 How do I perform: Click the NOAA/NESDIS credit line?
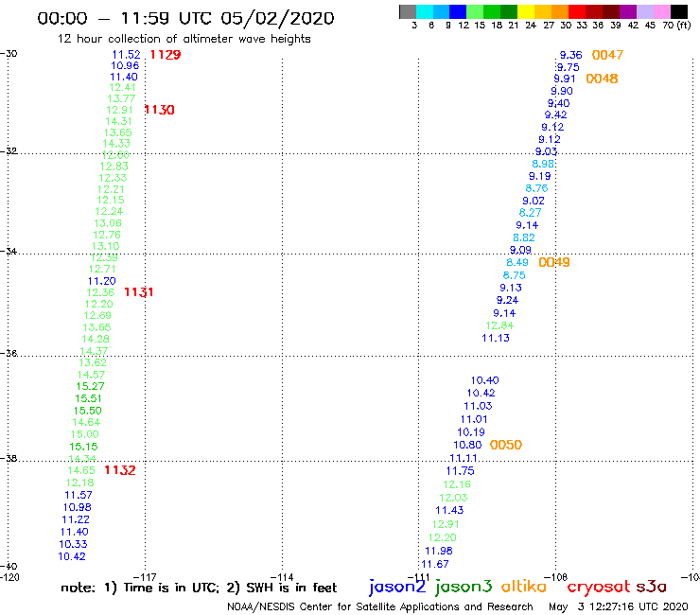380,606
